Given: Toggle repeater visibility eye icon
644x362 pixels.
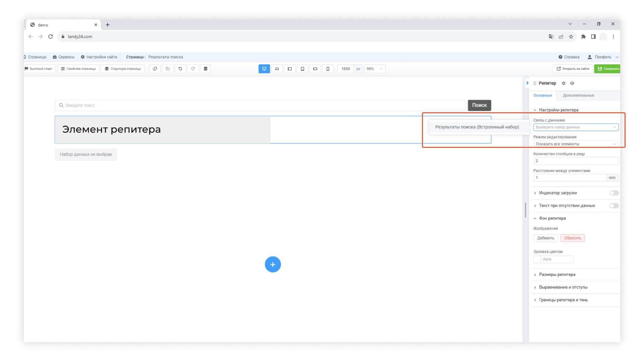Looking at the screenshot, I should pyautogui.click(x=572, y=83).
